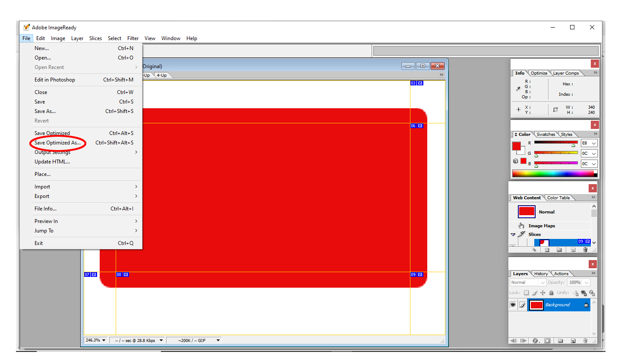618x364 pixels.
Task: Click the lock all padlock icon
Action: tap(551, 293)
